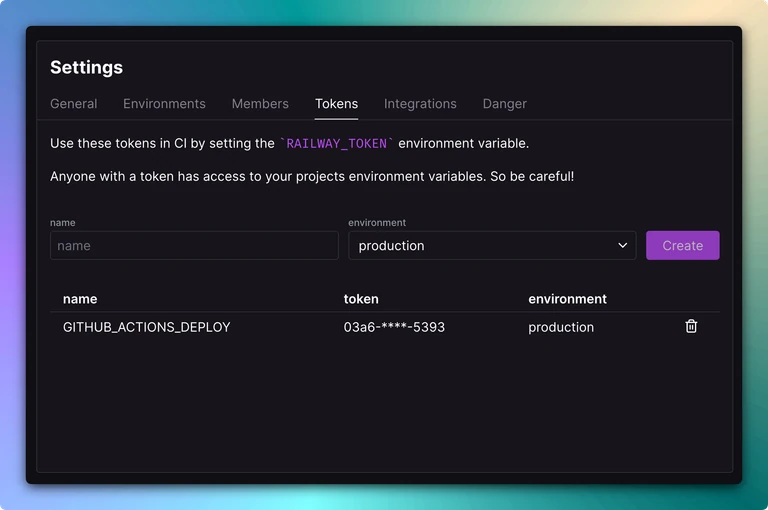
Task: Open the Environments tab
Action: point(164,104)
